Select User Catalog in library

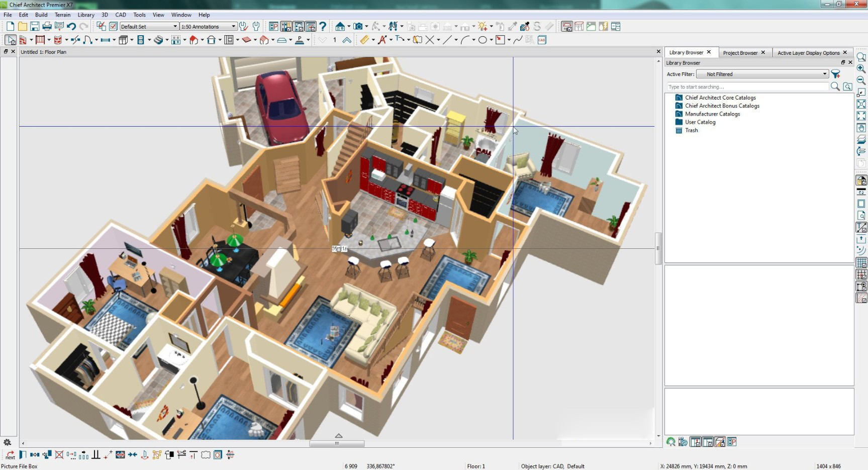[700, 122]
